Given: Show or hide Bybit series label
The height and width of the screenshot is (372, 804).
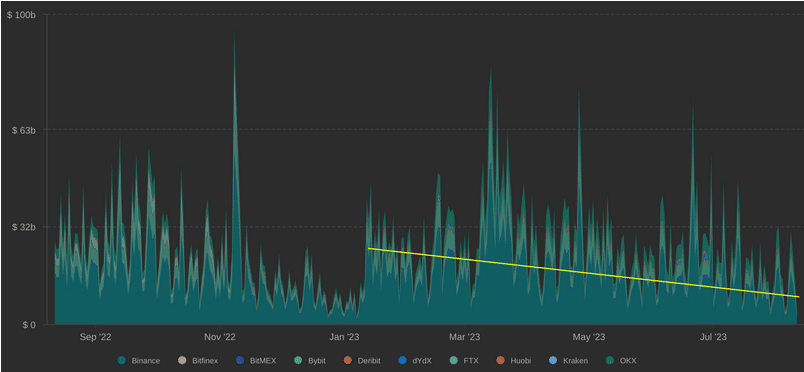Looking at the screenshot, I should point(317,361).
